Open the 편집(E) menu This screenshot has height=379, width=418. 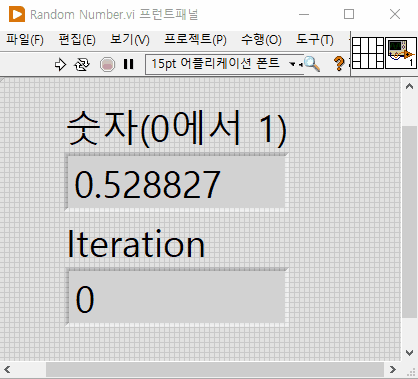(x=77, y=40)
